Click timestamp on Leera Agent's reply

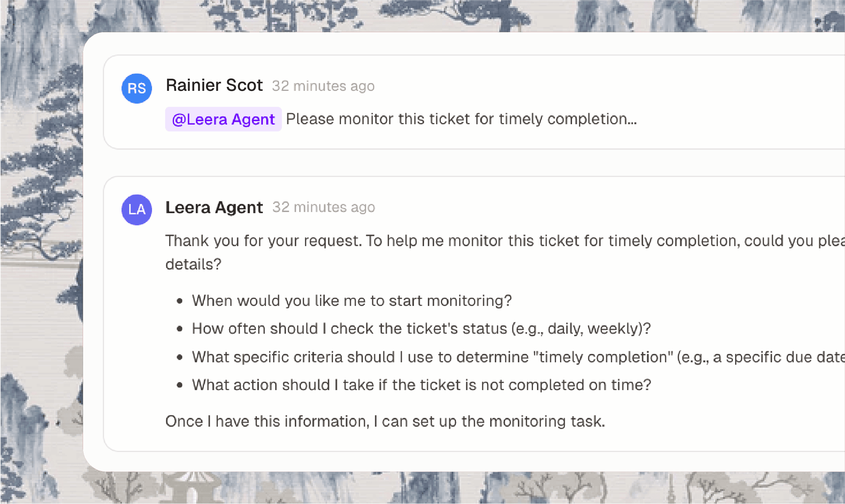pyautogui.click(x=323, y=207)
